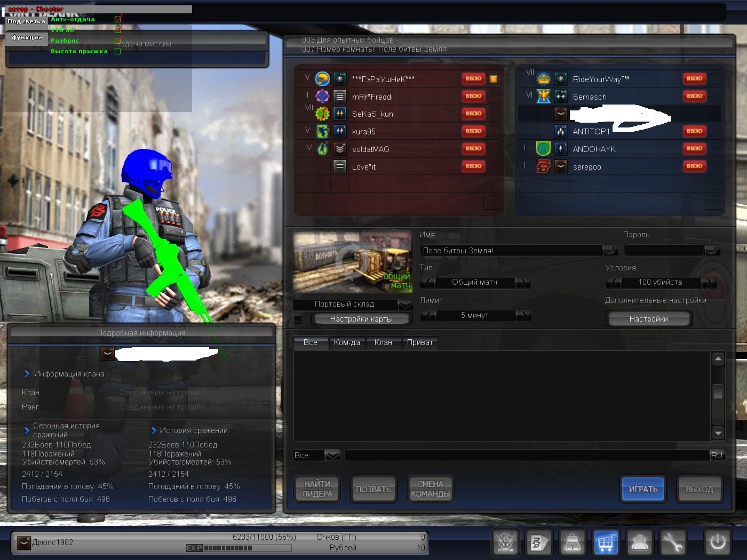Screen dimensions: 747x560
Task: Click the СМЕНА КОМАНДЫ button
Action: pyautogui.click(x=430, y=489)
